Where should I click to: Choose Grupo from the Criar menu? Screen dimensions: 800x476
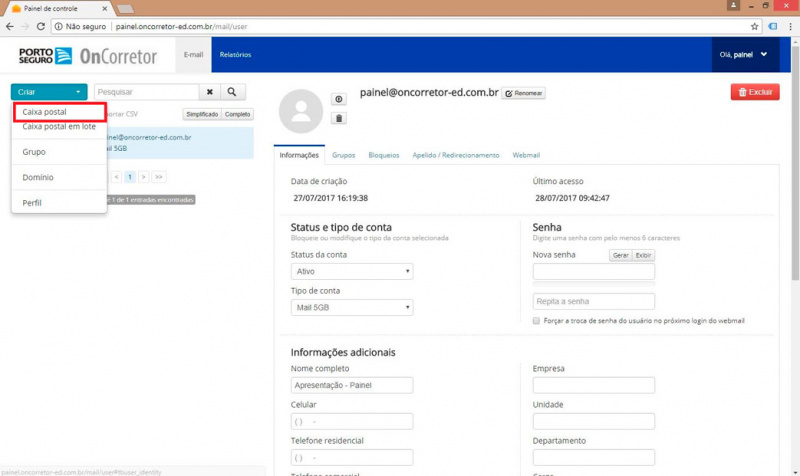click(59, 152)
